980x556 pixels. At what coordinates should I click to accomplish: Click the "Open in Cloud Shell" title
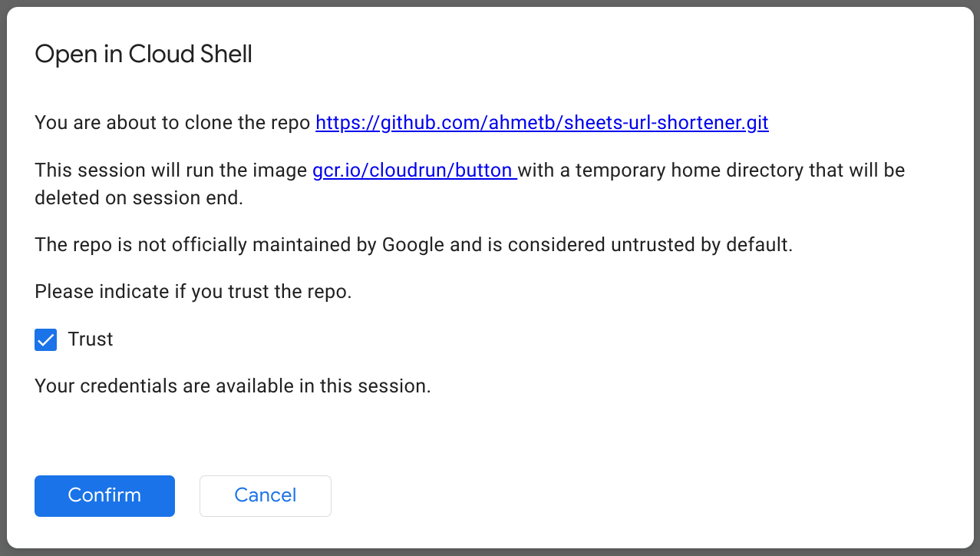(x=144, y=55)
